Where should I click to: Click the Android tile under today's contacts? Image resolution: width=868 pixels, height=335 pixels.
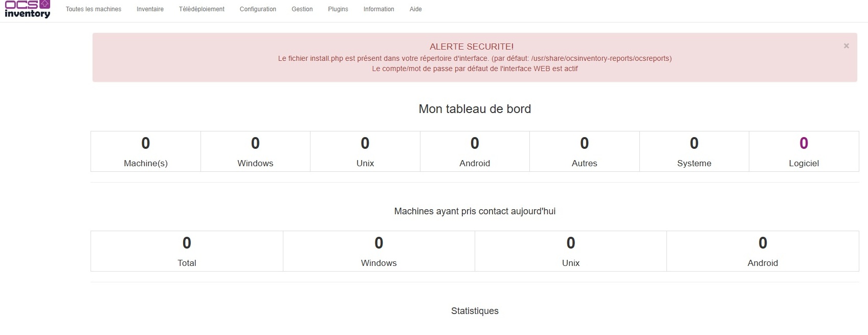[x=763, y=251]
